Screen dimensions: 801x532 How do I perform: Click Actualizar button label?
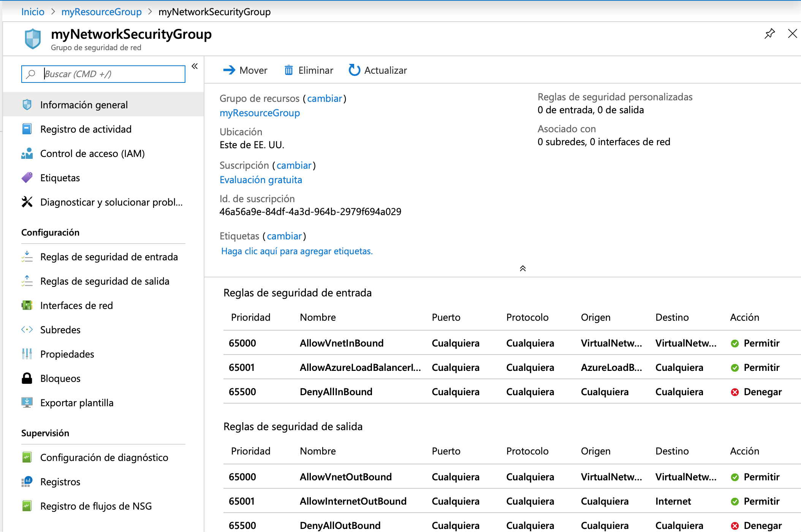(x=385, y=70)
